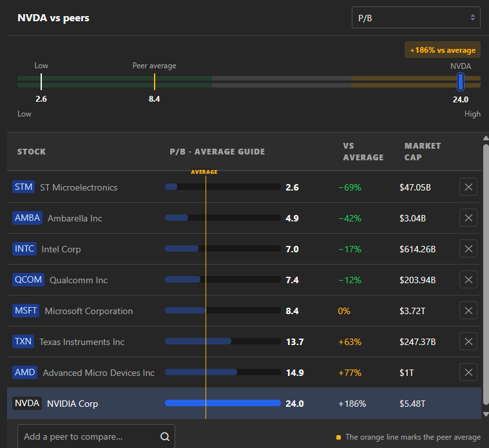Click the 'Ambarella Inc' name
Screen dimensions: 489x448
tap(75, 218)
